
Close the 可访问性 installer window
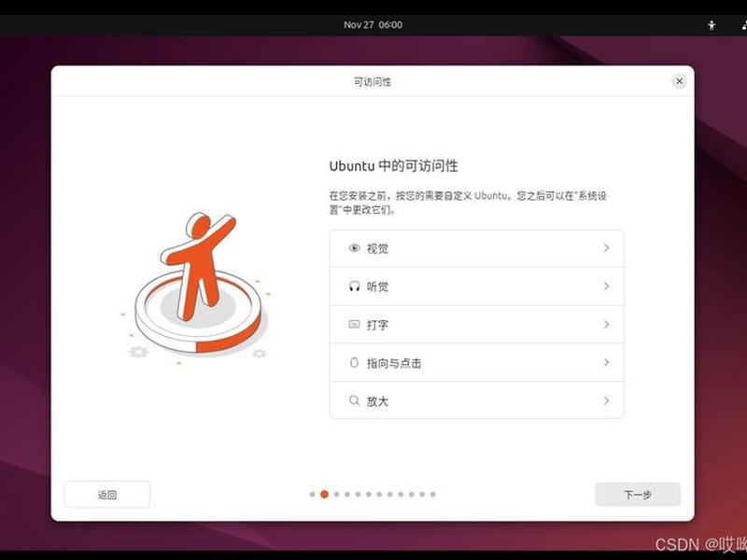click(x=680, y=81)
